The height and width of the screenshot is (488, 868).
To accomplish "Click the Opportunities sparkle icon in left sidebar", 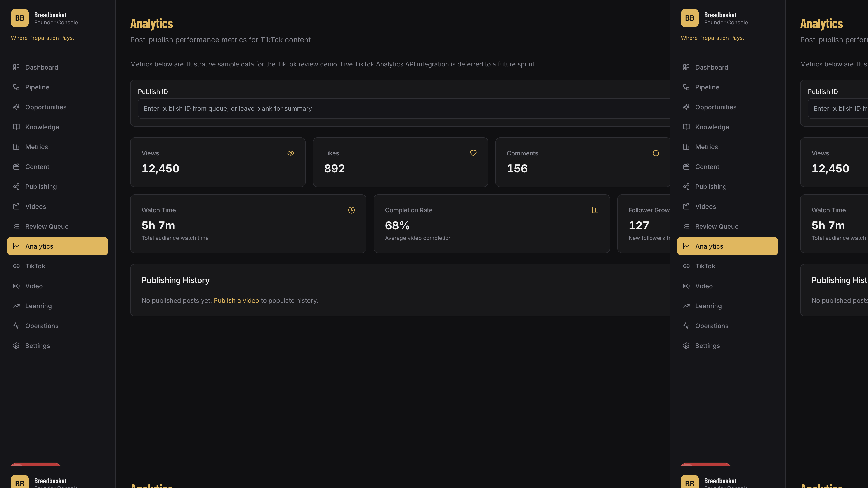I will coord(16,107).
